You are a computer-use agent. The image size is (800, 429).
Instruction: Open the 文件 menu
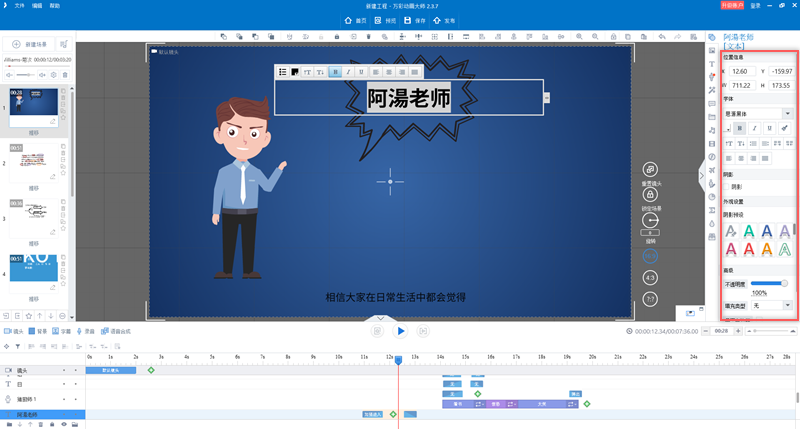(19, 6)
